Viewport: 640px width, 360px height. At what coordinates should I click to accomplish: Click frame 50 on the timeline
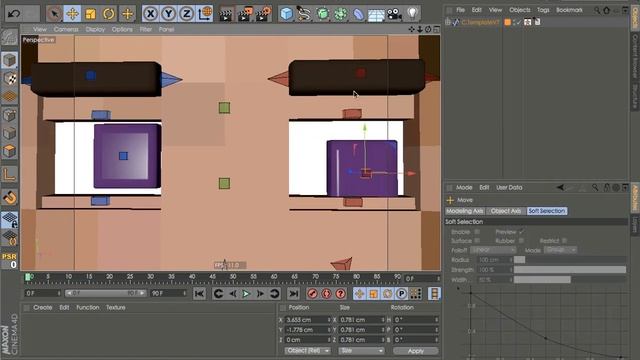[x=233, y=278]
